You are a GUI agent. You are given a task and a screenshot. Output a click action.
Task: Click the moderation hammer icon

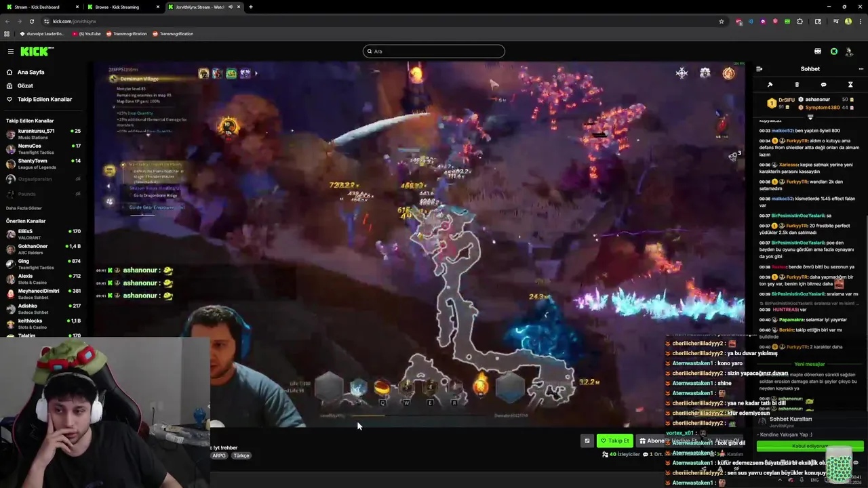click(x=770, y=85)
